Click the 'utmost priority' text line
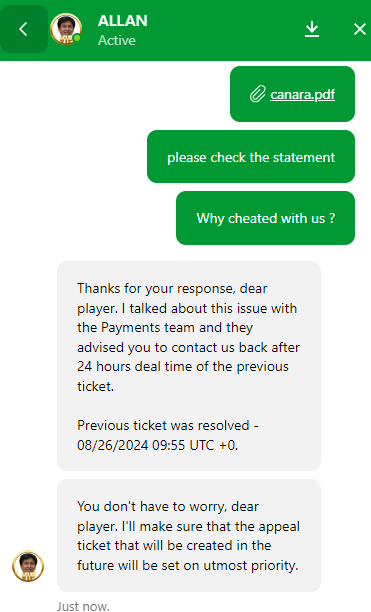The image size is (371, 612). point(188,565)
